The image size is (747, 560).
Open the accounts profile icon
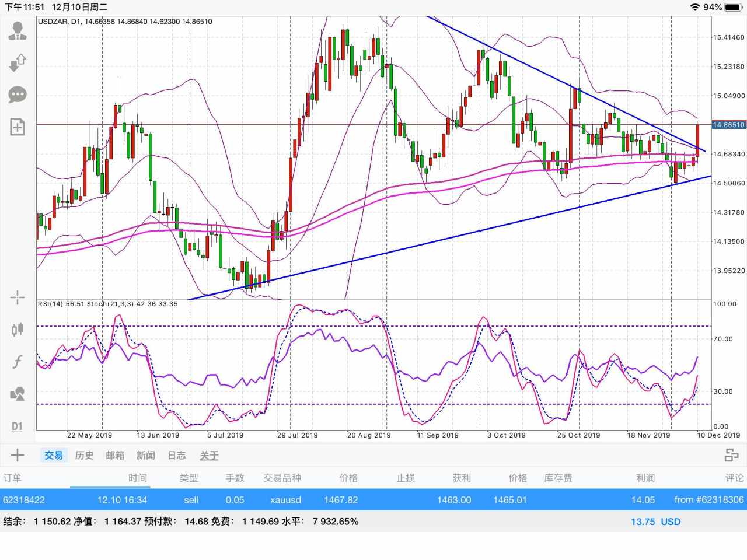pos(18,30)
